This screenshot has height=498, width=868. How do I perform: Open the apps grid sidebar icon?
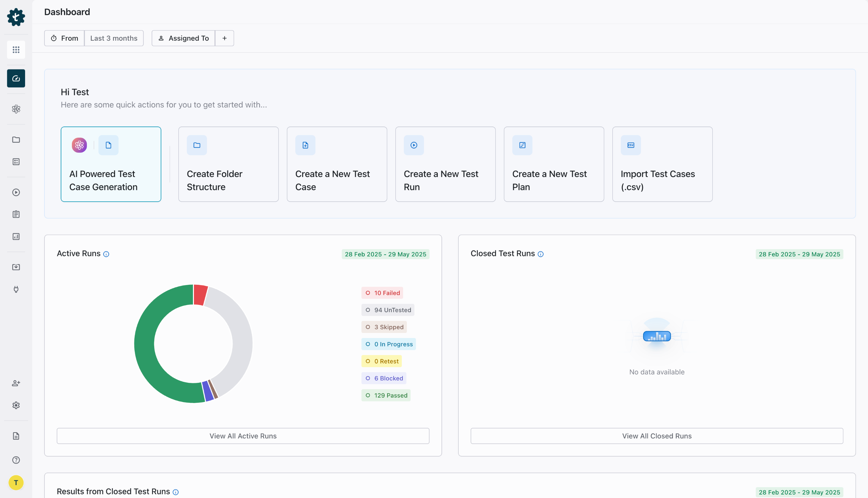click(x=16, y=50)
